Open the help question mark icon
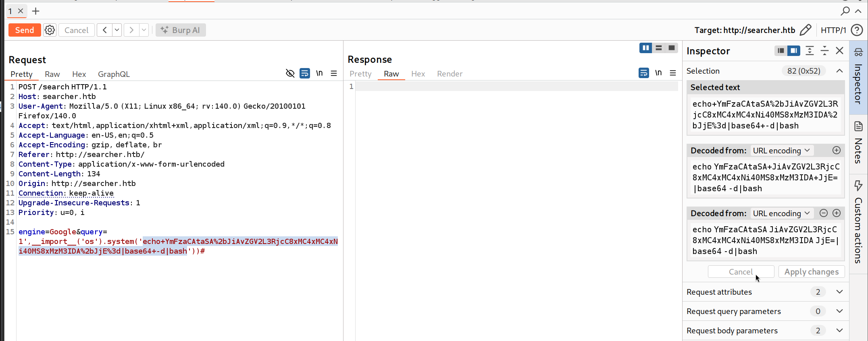This screenshot has width=868, height=341. tap(857, 30)
